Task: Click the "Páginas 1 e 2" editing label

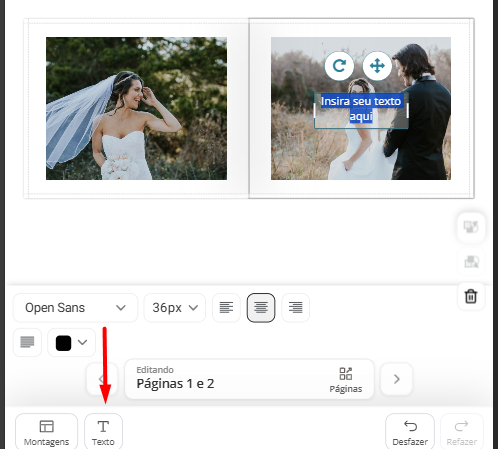Action: pyautogui.click(x=175, y=384)
